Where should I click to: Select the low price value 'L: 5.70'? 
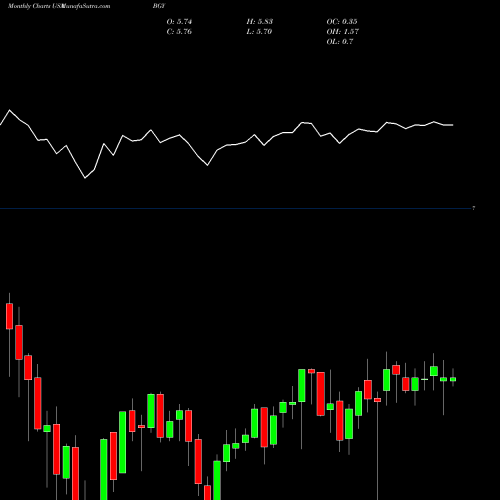[x=259, y=32]
